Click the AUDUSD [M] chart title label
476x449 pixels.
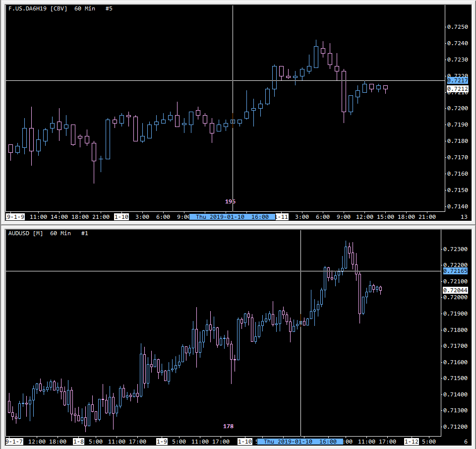25,233
